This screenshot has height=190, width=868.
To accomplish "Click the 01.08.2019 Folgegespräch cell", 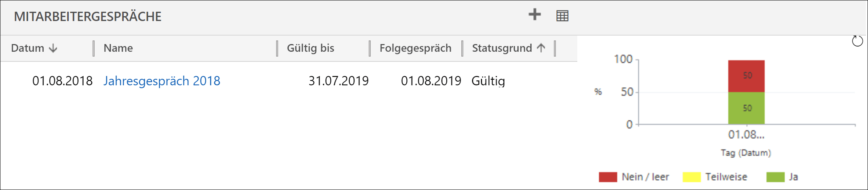I will [x=431, y=81].
